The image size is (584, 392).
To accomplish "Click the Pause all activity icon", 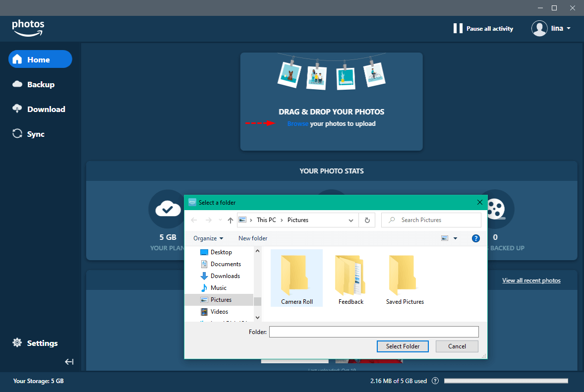I will 458,29.
